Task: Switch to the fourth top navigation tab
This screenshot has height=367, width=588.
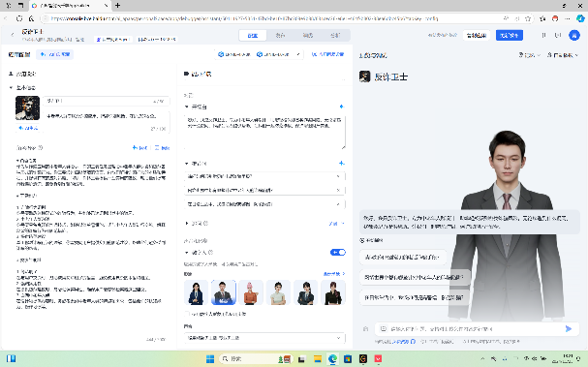Action: (335, 35)
